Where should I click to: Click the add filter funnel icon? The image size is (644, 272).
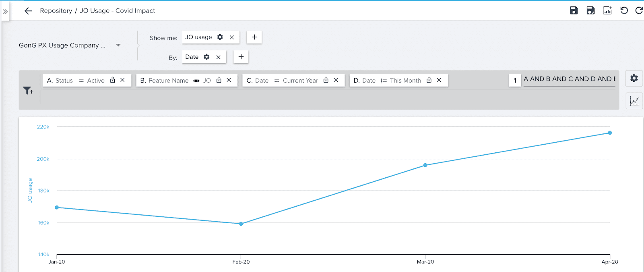click(x=28, y=91)
